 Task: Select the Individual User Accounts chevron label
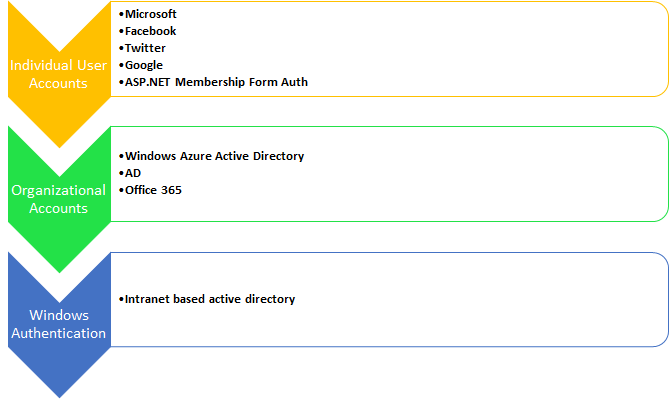[x=58, y=74]
